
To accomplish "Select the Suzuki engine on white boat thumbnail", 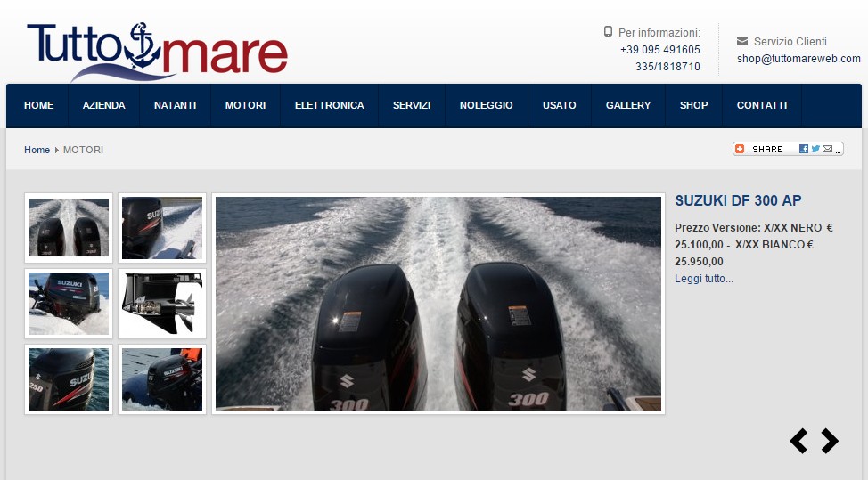I will tap(69, 304).
